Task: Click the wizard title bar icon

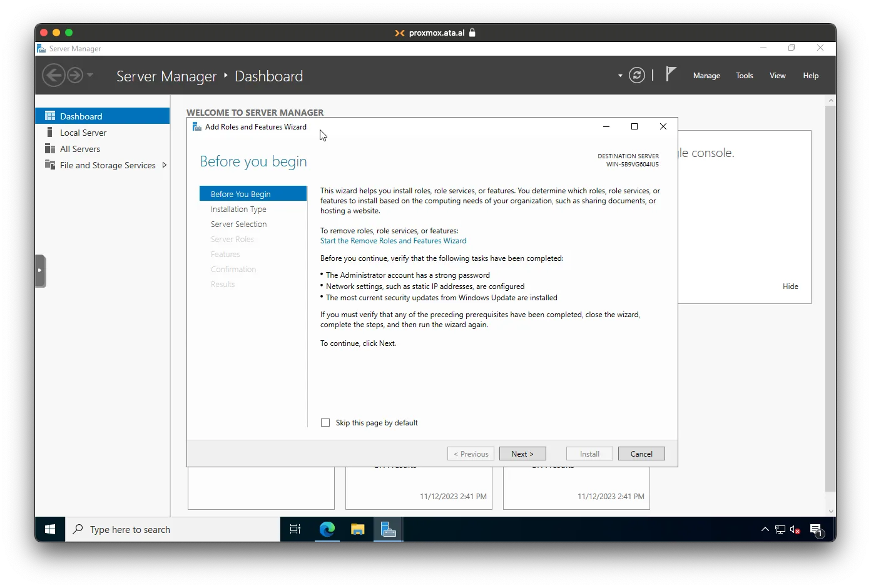Action: [x=197, y=126]
